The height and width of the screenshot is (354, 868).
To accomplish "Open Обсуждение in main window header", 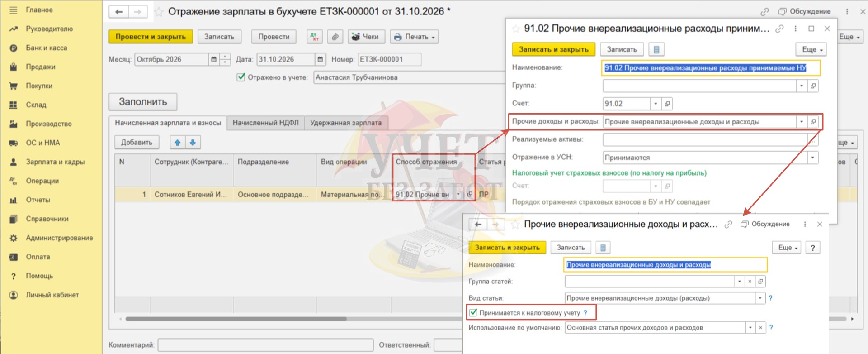I will pos(804,12).
